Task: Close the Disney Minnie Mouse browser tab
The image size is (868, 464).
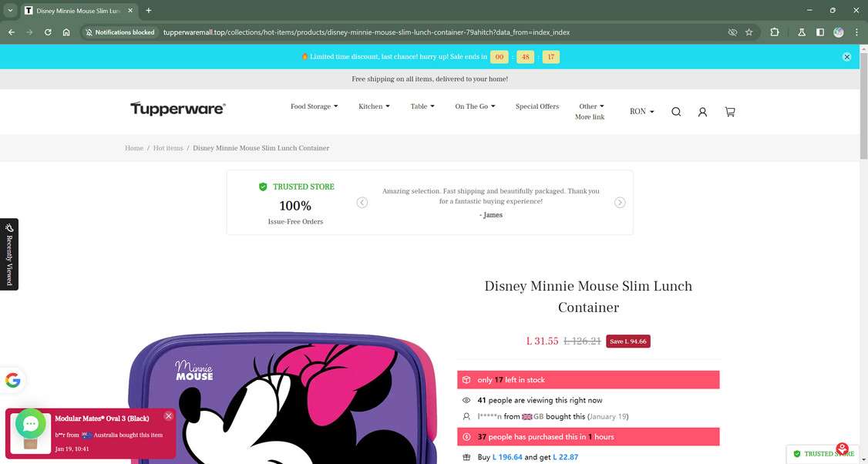Action: (x=130, y=11)
